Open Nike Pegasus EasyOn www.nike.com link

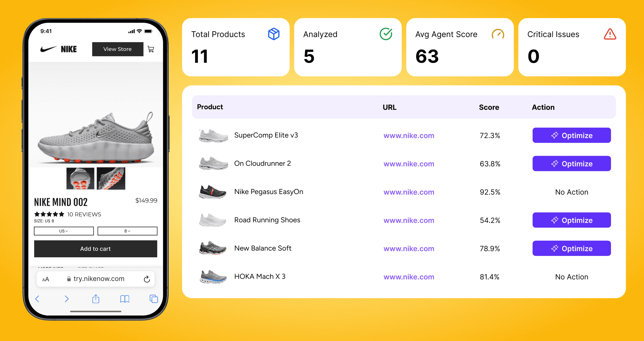409,192
